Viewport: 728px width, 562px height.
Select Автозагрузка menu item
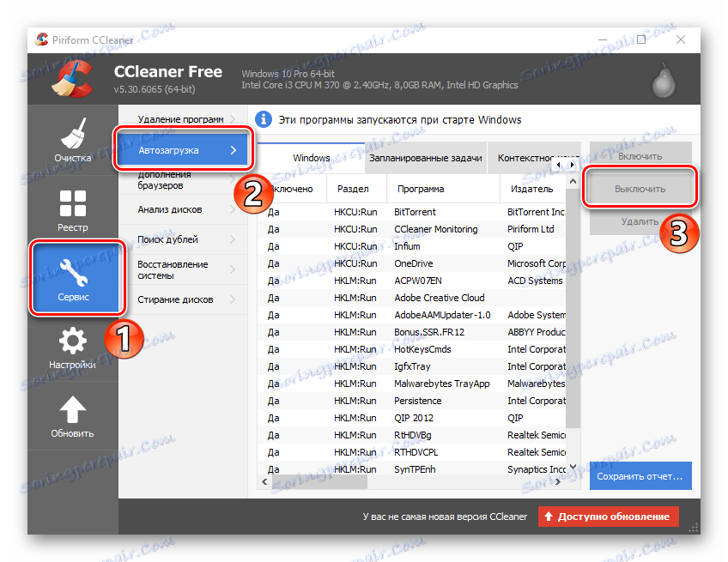pos(183,150)
